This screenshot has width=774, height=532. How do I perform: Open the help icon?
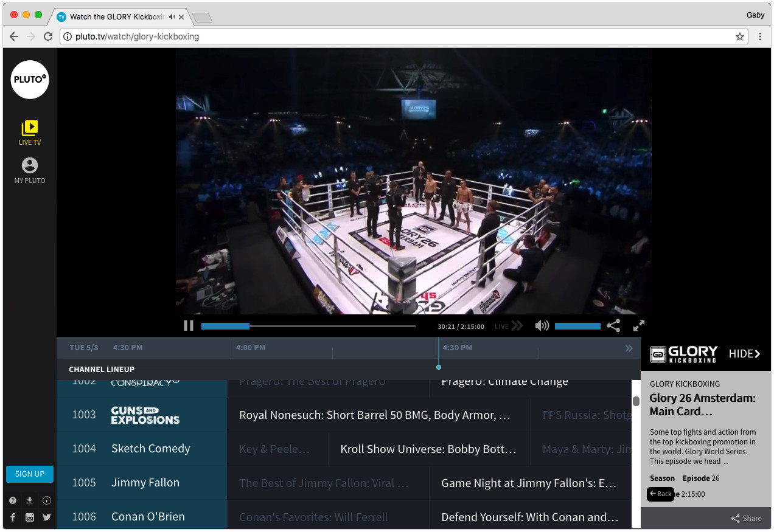point(12,500)
